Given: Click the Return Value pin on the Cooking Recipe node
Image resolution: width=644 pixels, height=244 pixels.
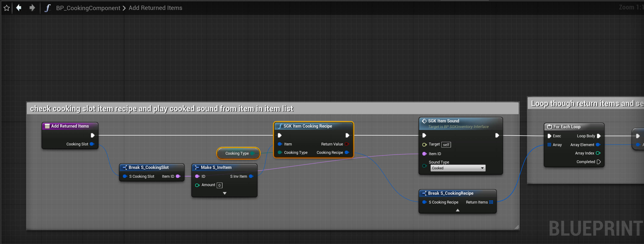Looking at the screenshot, I should coord(347,144).
